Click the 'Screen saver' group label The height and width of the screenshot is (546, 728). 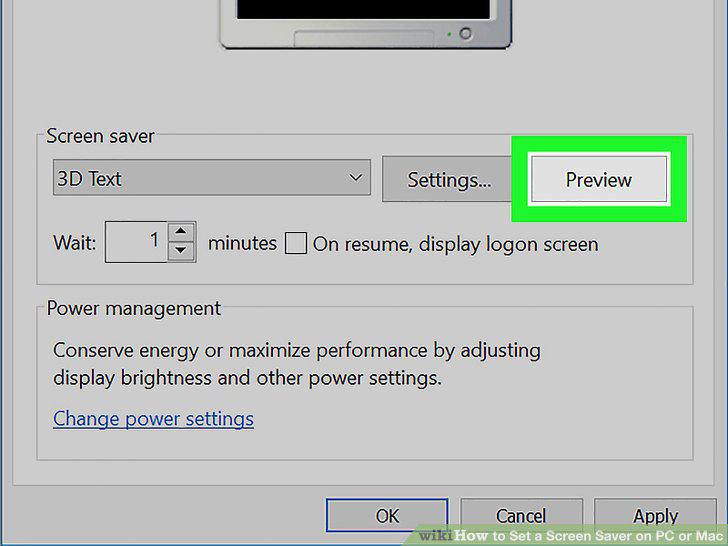click(100, 136)
